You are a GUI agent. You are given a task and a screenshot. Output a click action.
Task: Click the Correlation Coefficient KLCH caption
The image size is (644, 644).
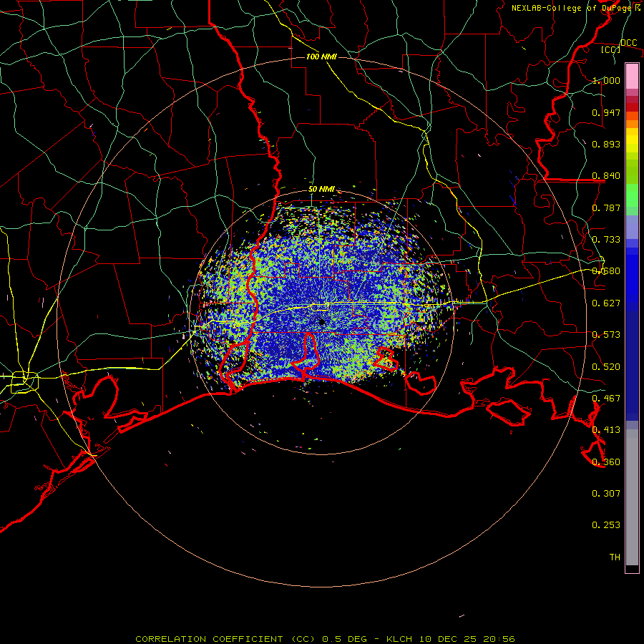(x=325, y=639)
